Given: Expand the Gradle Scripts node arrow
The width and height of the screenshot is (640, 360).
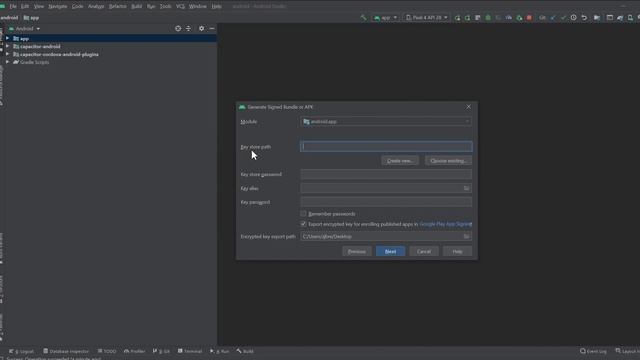Looking at the screenshot, I should (x=7, y=62).
